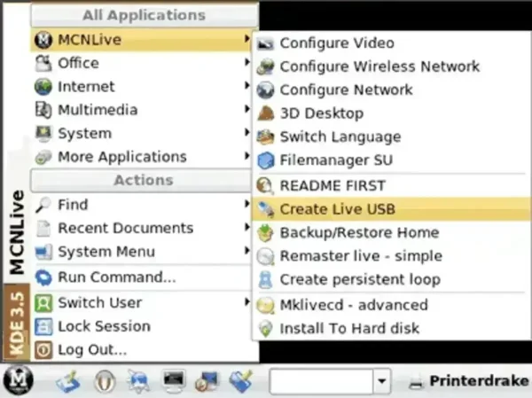Screen dimensions: 532x398
Task: Click the Configure Wireless Network icon
Action: [x=265, y=66]
